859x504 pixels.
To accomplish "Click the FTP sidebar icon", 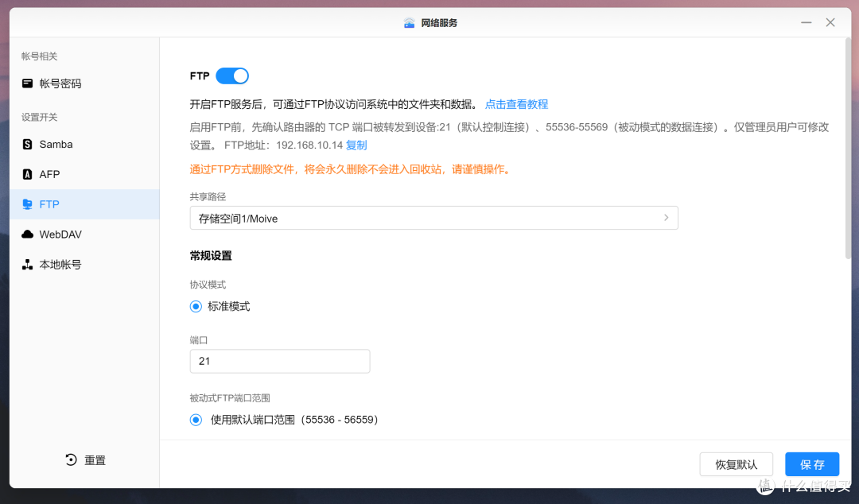I will (x=27, y=204).
